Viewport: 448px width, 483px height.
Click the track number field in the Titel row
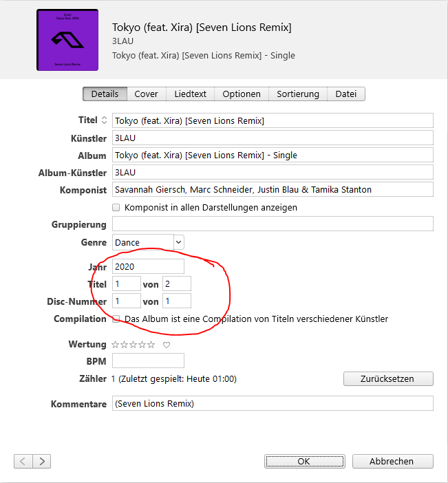[x=127, y=284]
